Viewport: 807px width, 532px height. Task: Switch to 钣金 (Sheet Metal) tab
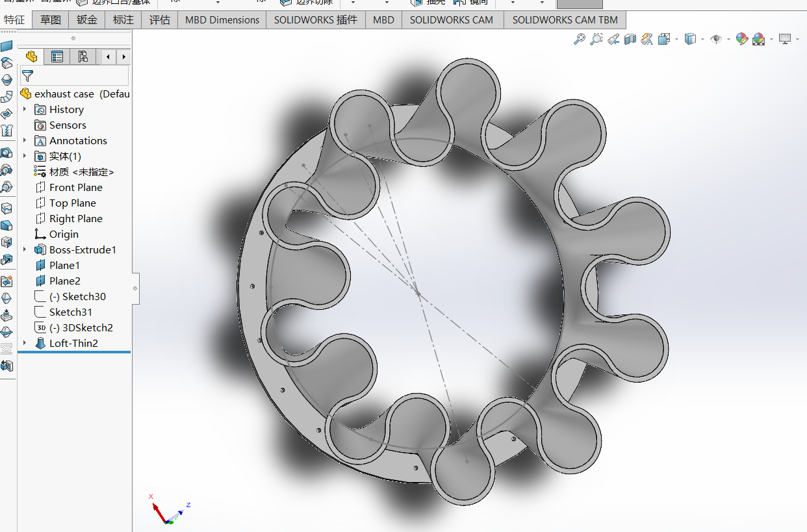[87, 20]
